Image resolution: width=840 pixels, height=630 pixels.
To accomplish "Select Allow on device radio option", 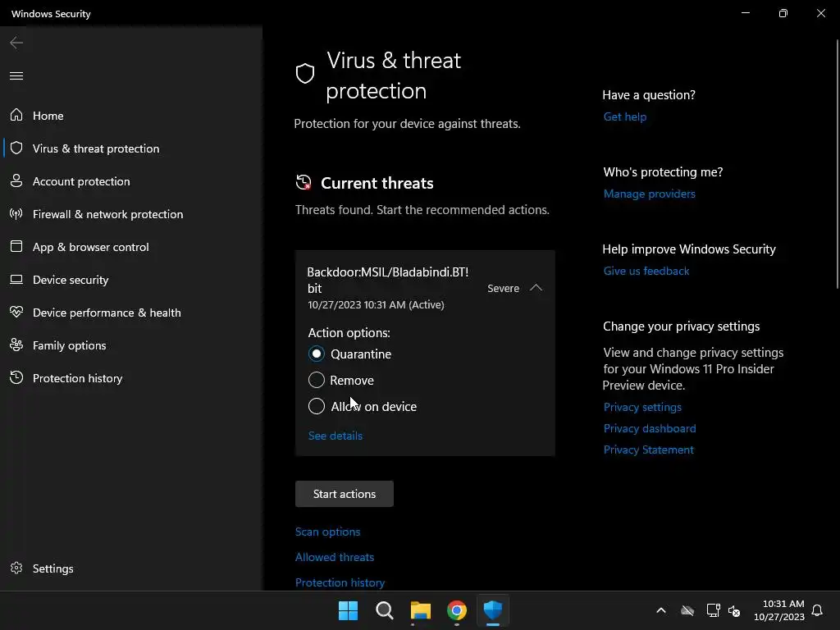I will tap(317, 406).
